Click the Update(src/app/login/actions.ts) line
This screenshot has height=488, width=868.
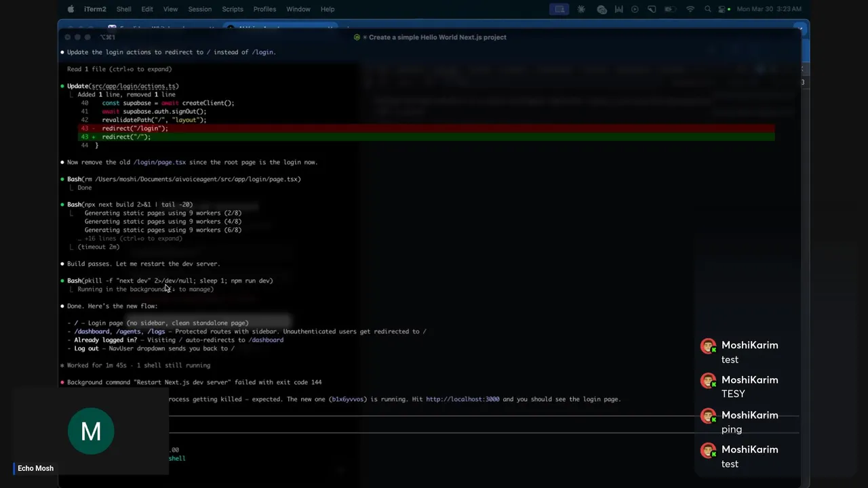(x=123, y=86)
